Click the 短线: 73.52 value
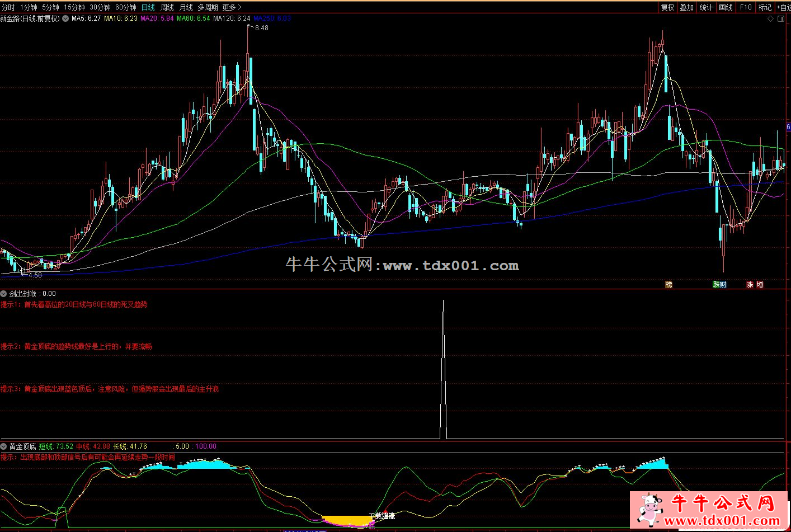This screenshot has width=791, height=532. click(x=56, y=446)
